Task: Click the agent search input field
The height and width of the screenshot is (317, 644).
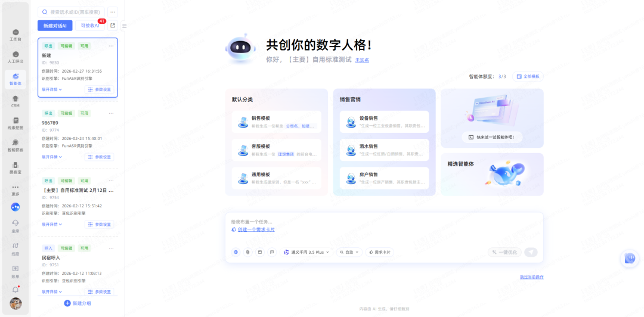Action: [x=75, y=12]
